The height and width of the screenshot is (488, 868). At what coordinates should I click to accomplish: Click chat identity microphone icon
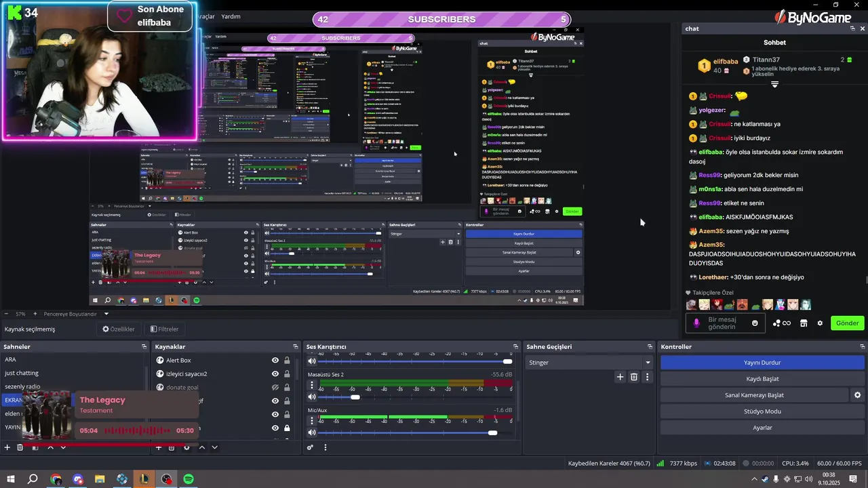click(696, 323)
